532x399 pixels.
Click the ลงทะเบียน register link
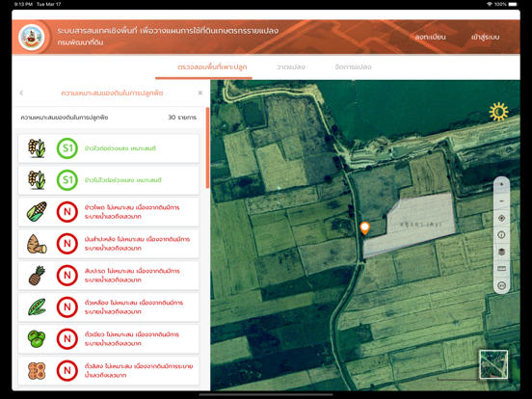pos(430,37)
